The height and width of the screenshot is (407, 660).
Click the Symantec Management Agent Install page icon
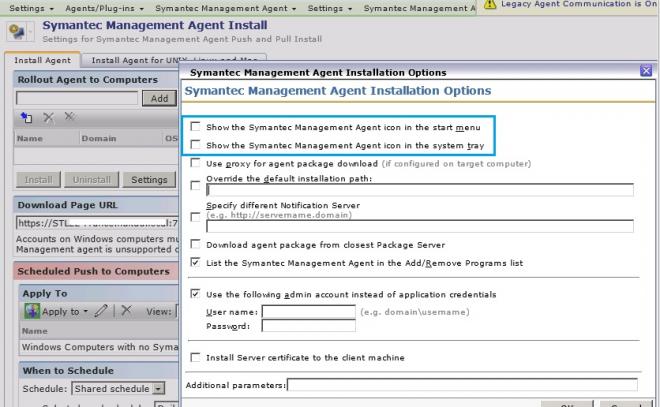17,31
